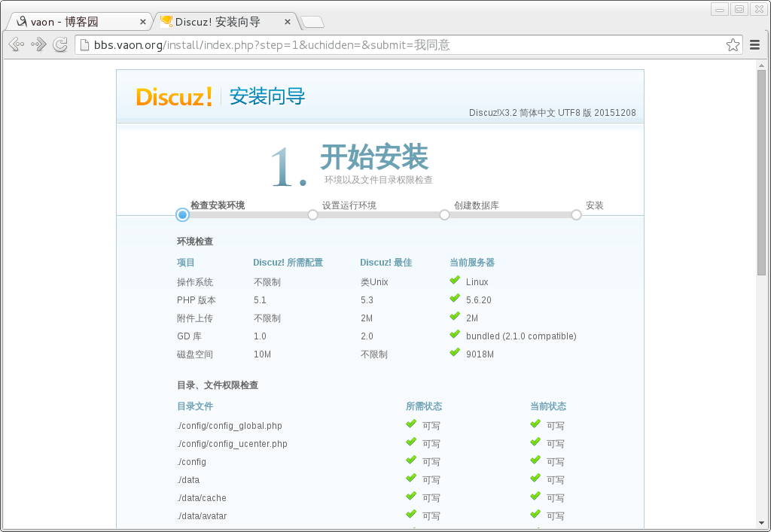Click the GD 库 row label
Screen dimensions: 771x532
[x=189, y=336]
